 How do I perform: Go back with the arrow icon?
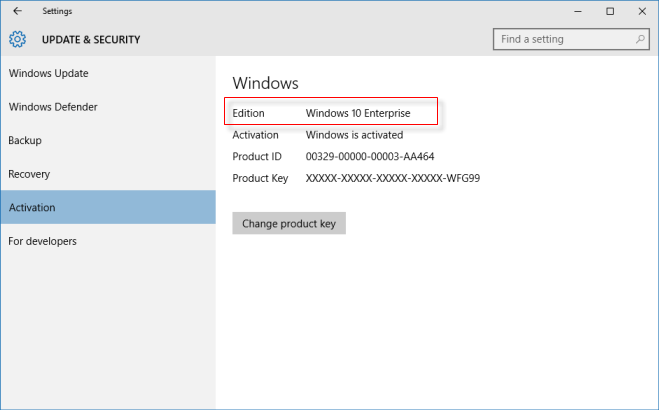coord(17,11)
